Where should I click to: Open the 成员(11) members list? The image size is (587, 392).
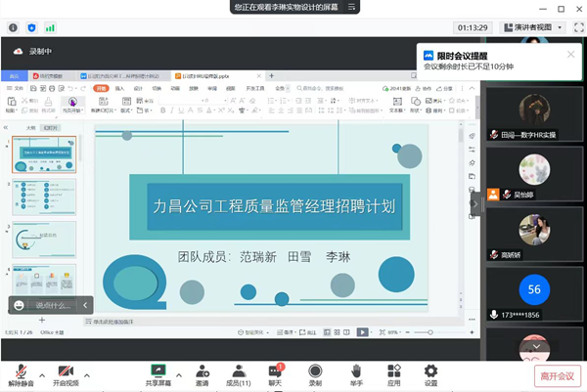(x=238, y=372)
